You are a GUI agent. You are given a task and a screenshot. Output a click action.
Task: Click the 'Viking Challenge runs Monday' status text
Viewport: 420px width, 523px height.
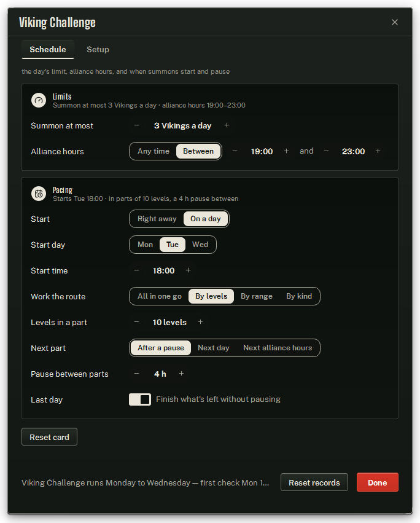146,482
